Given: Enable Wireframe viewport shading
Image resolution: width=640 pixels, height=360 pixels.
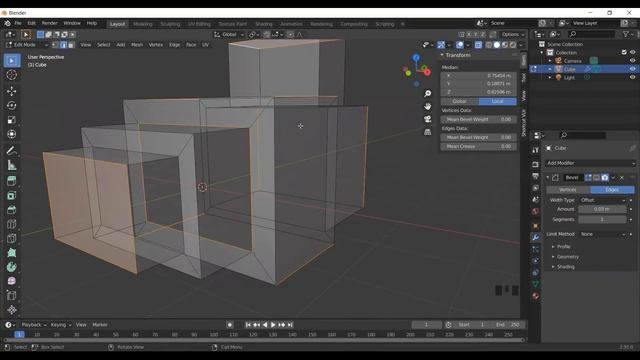Looking at the screenshot, I should (x=489, y=45).
